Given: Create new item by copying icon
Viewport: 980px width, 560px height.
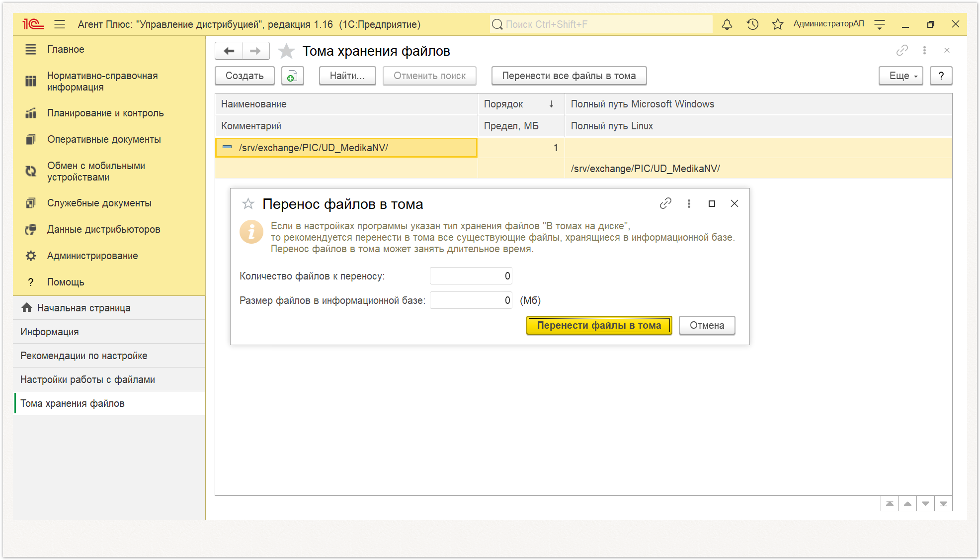Looking at the screenshot, I should [292, 76].
